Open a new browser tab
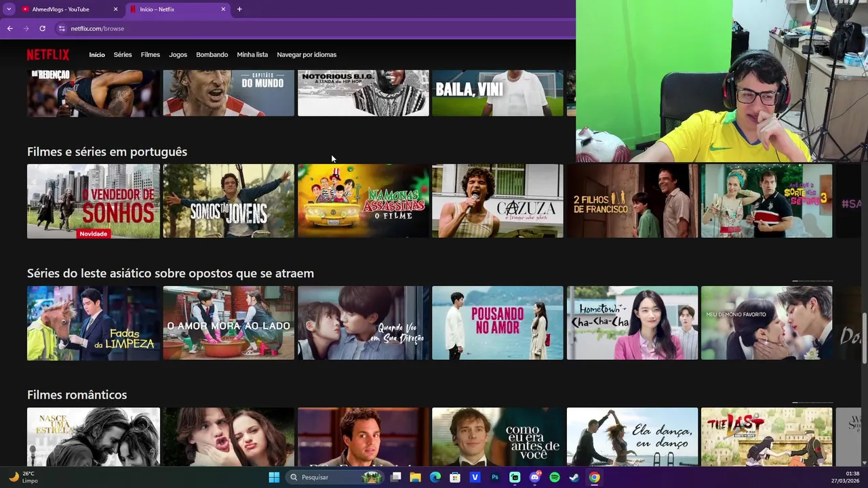 (239, 9)
